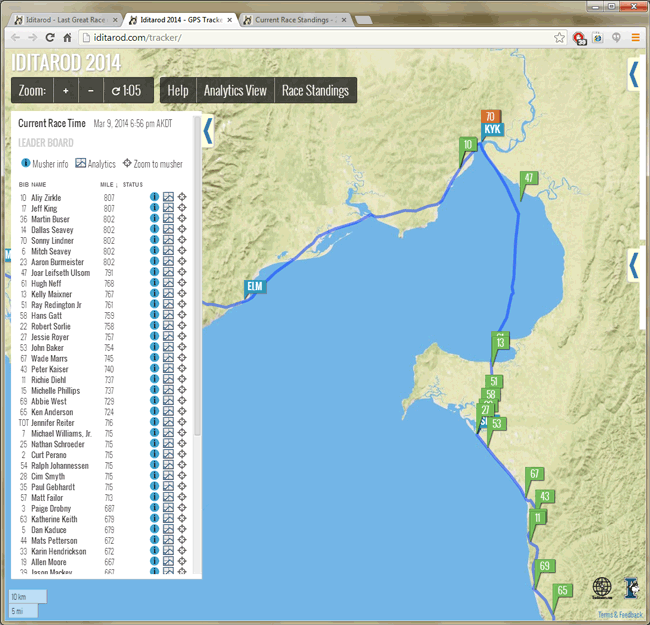This screenshot has height=625, width=650.
Task: Close the Current Race Standings tab
Action: [344, 20]
